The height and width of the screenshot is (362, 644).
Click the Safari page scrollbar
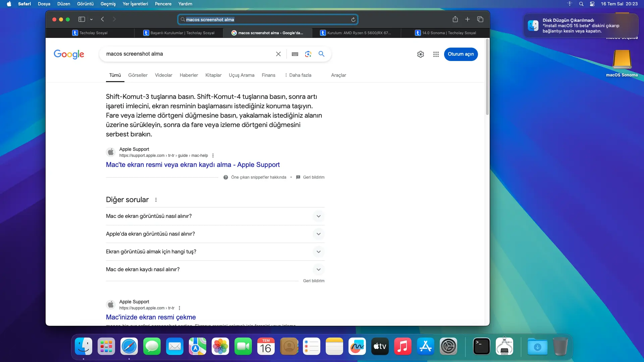(487, 77)
